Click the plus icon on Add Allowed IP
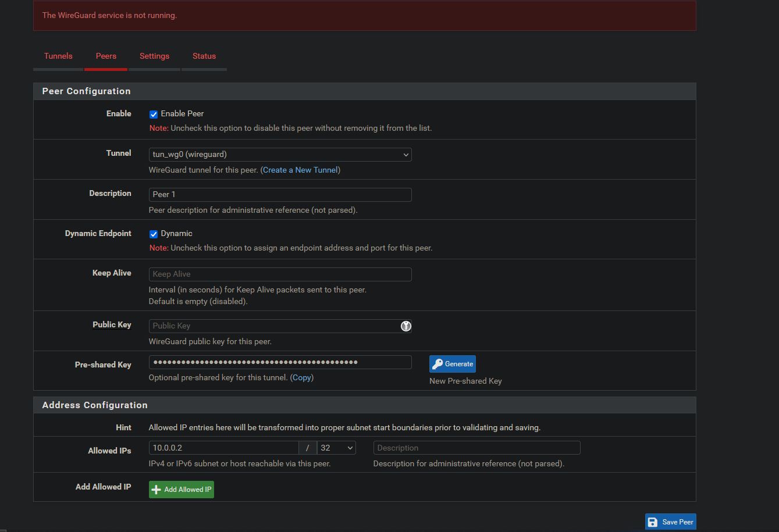The height and width of the screenshot is (532, 779). point(156,490)
